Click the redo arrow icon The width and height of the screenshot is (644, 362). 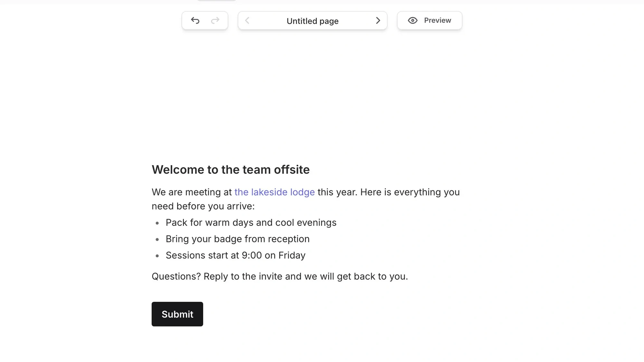click(x=215, y=21)
